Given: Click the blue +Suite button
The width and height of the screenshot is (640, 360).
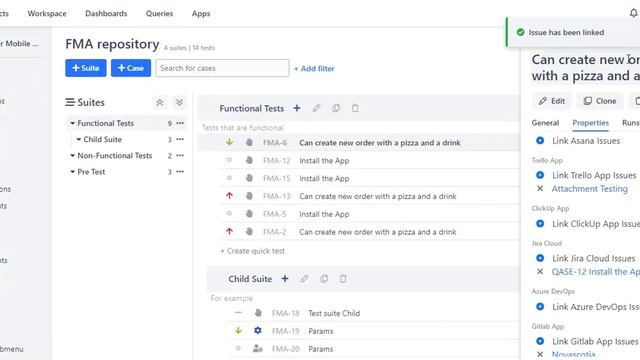Looking at the screenshot, I should [86, 68].
